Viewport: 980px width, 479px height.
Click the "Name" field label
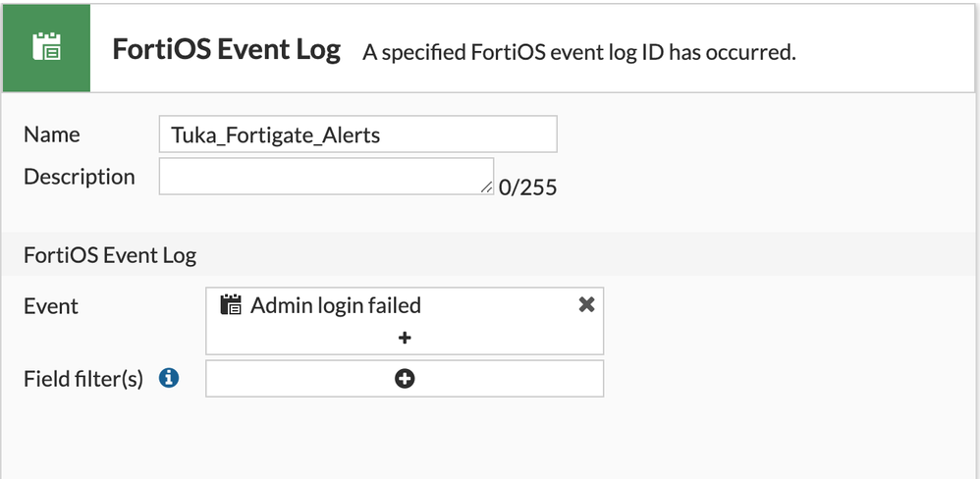point(52,134)
